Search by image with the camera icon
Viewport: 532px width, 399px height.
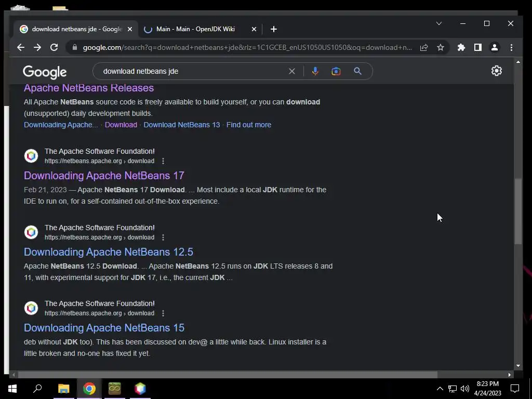coord(336,71)
